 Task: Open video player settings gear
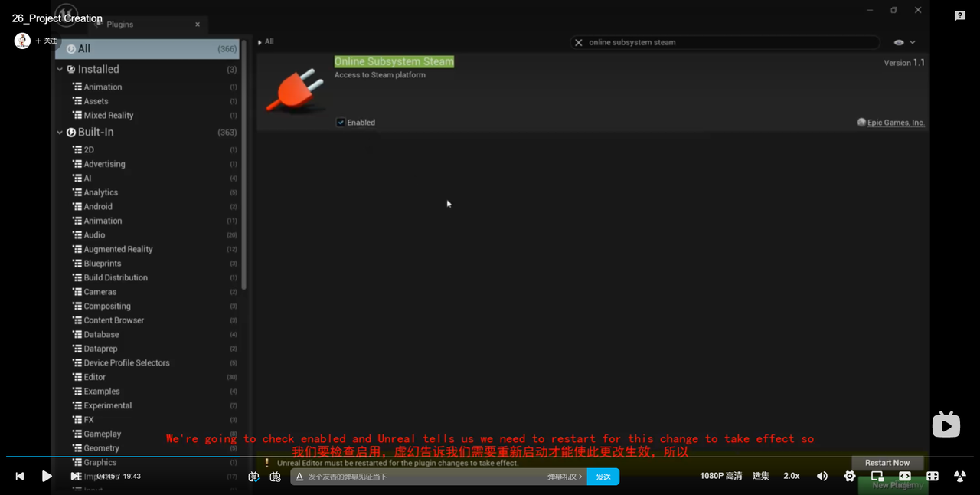coord(850,476)
